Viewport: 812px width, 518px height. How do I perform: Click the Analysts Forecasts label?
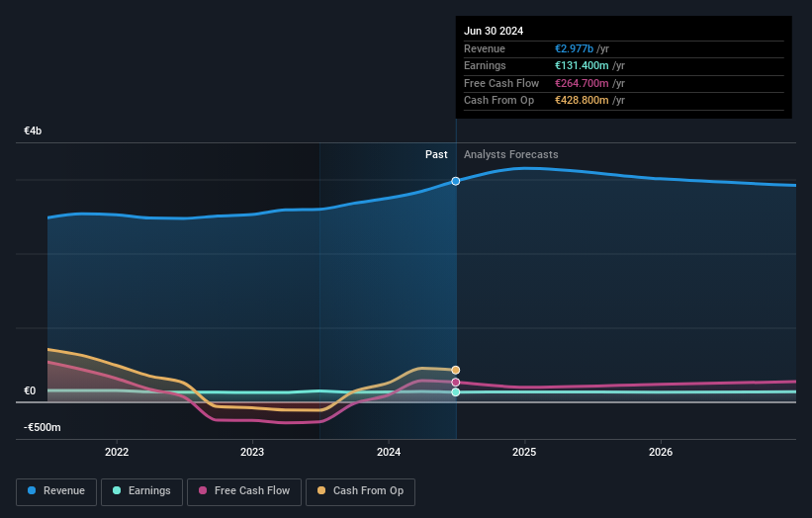pyautogui.click(x=511, y=154)
